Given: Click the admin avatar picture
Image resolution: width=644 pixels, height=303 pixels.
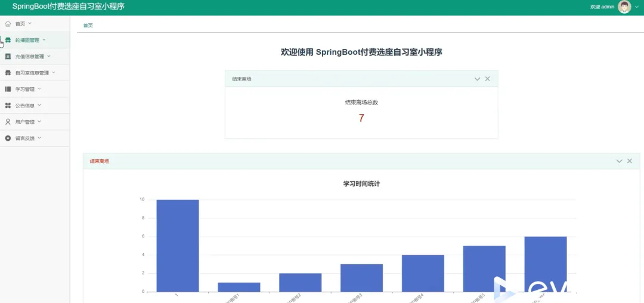Looking at the screenshot, I should click(x=624, y=7).
